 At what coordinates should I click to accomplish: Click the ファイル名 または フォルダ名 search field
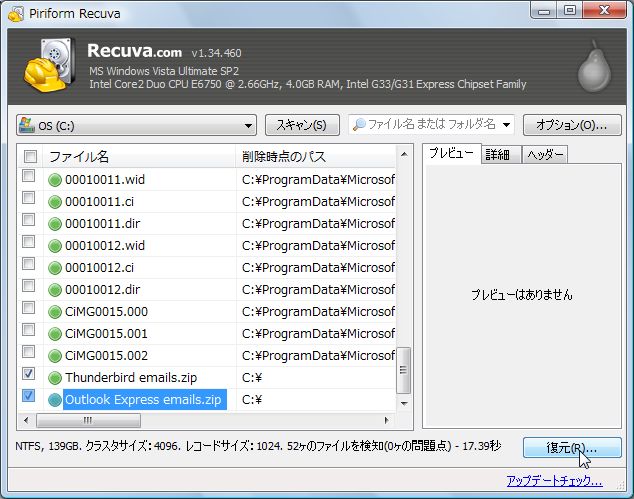(x=432, y=125)
